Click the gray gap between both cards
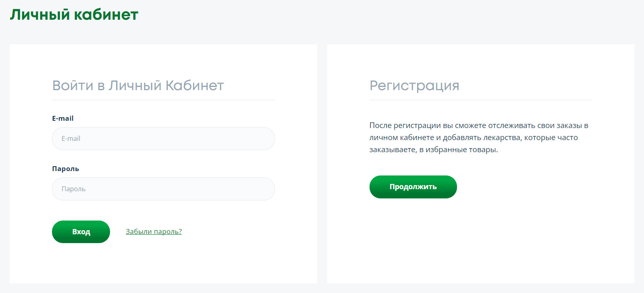Viewport: 644px width, 293px height. 322,161
